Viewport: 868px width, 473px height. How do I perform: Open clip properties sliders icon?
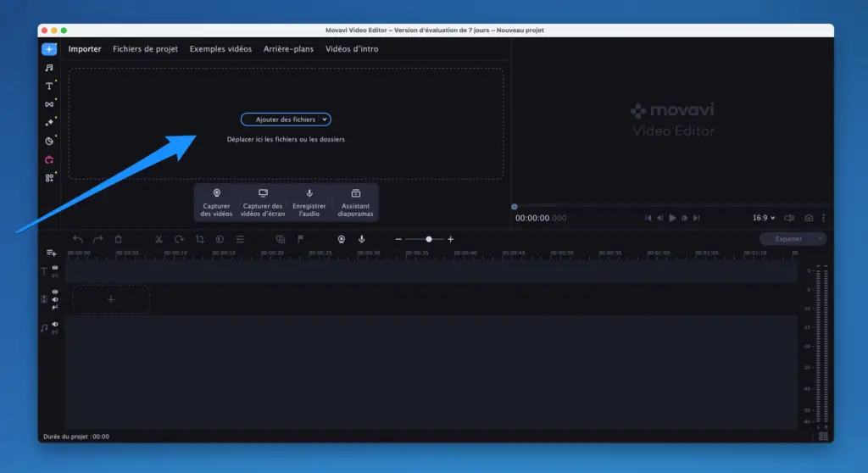pyautogui.click(x=240, y=239)
